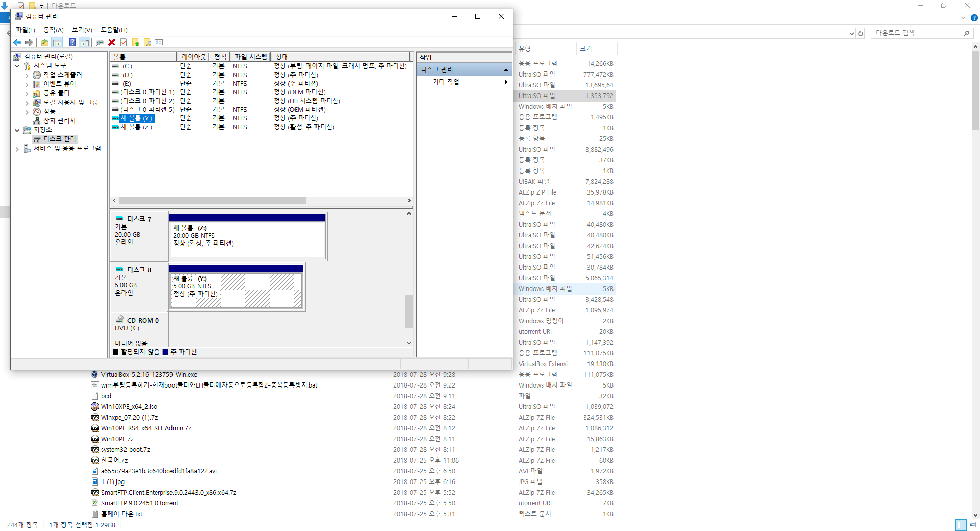Click the CD-ROM 0 disc icon

pyautogui.click(x=119, y=320)
